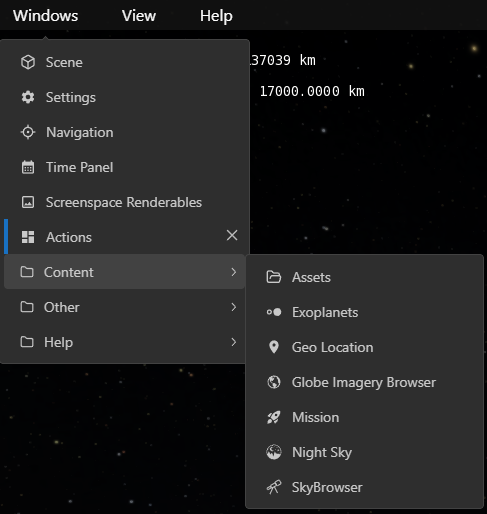
Task: Expand the Content submenu chevron
Action: click(x=234, y=272)
